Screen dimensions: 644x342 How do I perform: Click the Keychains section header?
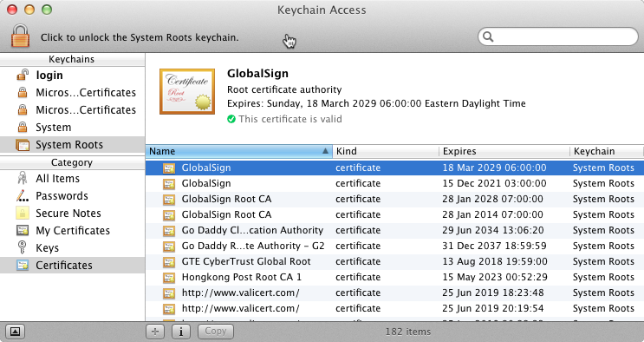72,59
